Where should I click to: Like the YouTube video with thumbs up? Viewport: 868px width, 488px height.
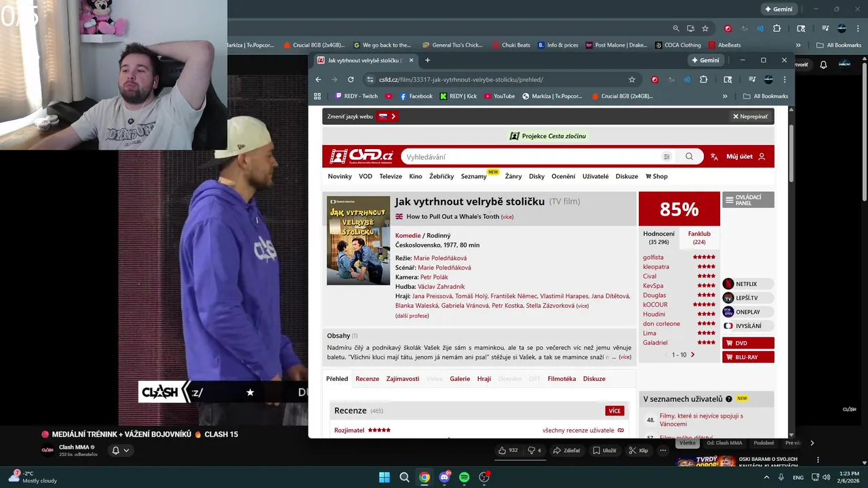(x=508, y=450)
